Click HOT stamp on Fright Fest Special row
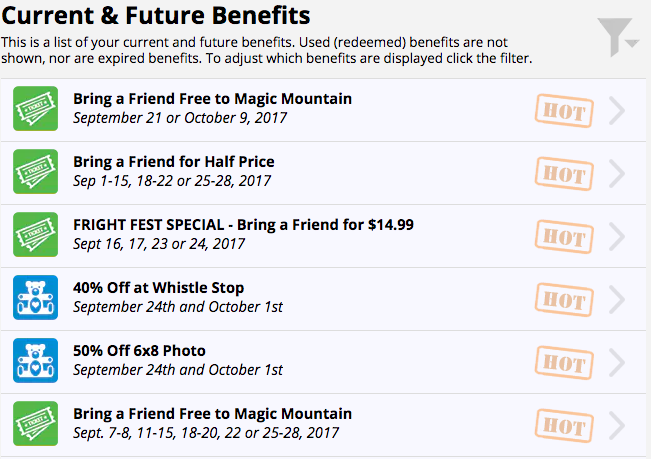Viewport: 651px width, 459px height. (x=564, y=237)
